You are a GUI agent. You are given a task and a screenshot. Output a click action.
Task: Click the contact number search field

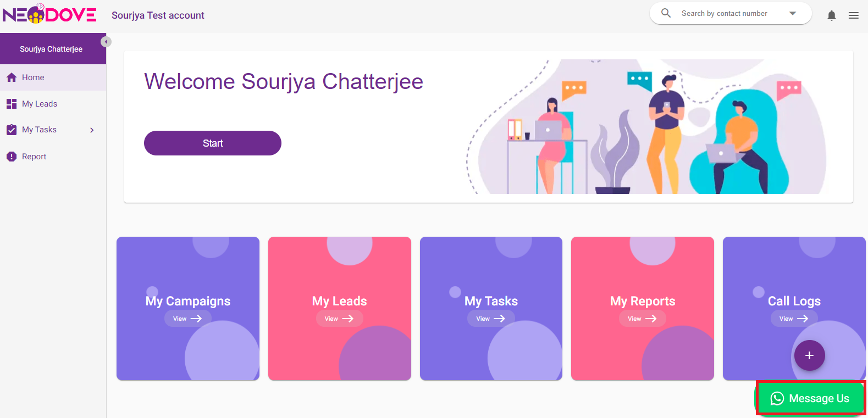pyautogui.click(x=724, y=14)
